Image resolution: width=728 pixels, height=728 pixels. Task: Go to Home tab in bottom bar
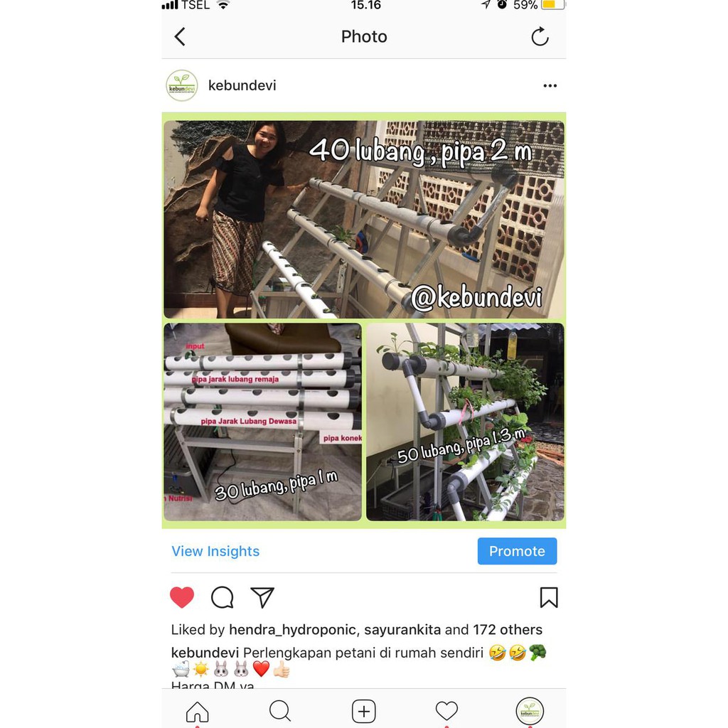pyautogui.click(x=198, y=711)
